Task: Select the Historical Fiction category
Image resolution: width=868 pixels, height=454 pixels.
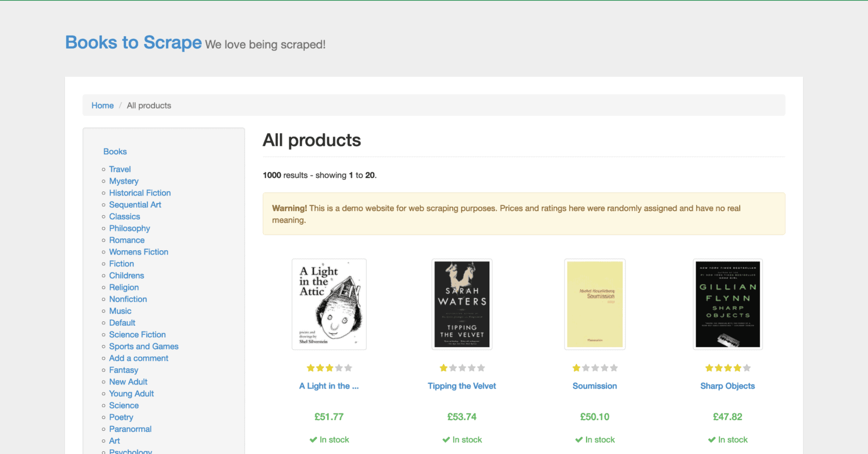Action: [140, 193]
